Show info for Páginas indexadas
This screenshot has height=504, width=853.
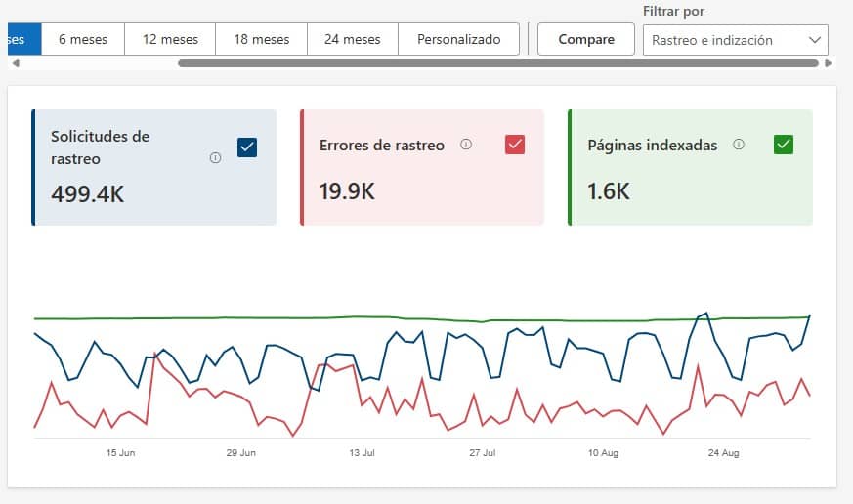[739, 145]
